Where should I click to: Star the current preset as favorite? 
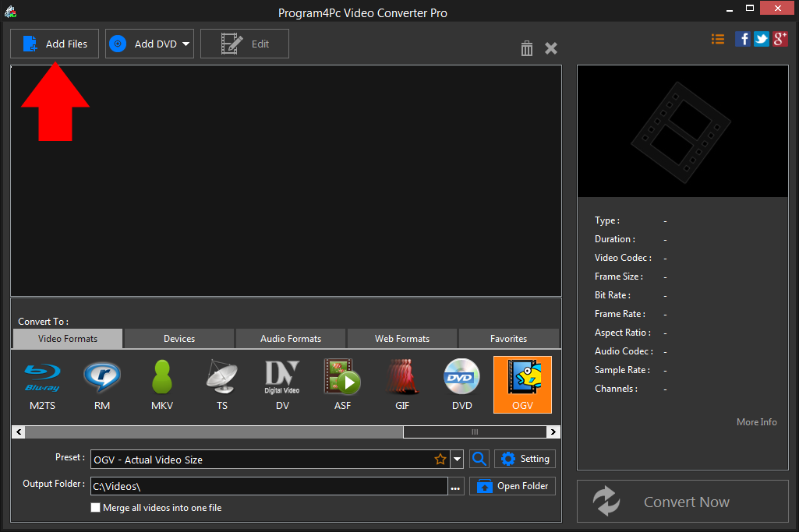click(440, 459)
